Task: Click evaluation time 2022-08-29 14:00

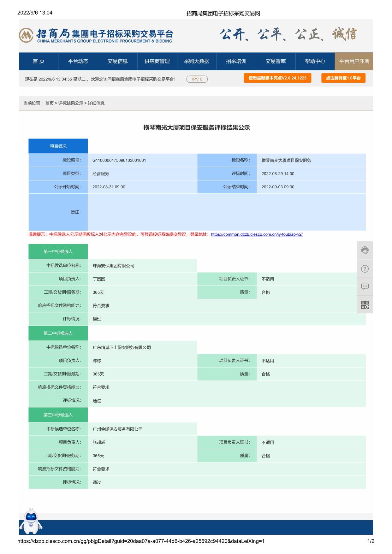Action: (278, 174)
